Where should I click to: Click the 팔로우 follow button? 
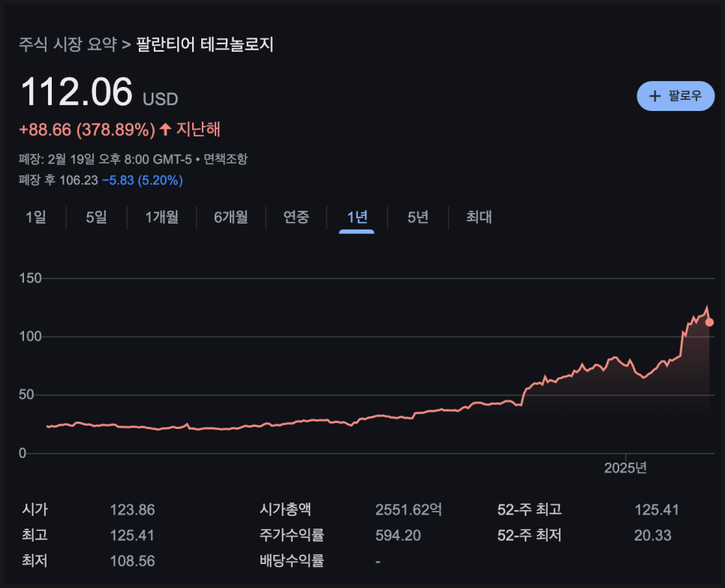675,96
